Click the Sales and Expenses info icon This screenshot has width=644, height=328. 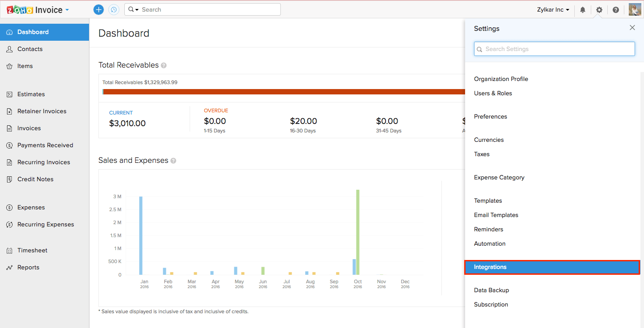(x=174, y=161)
